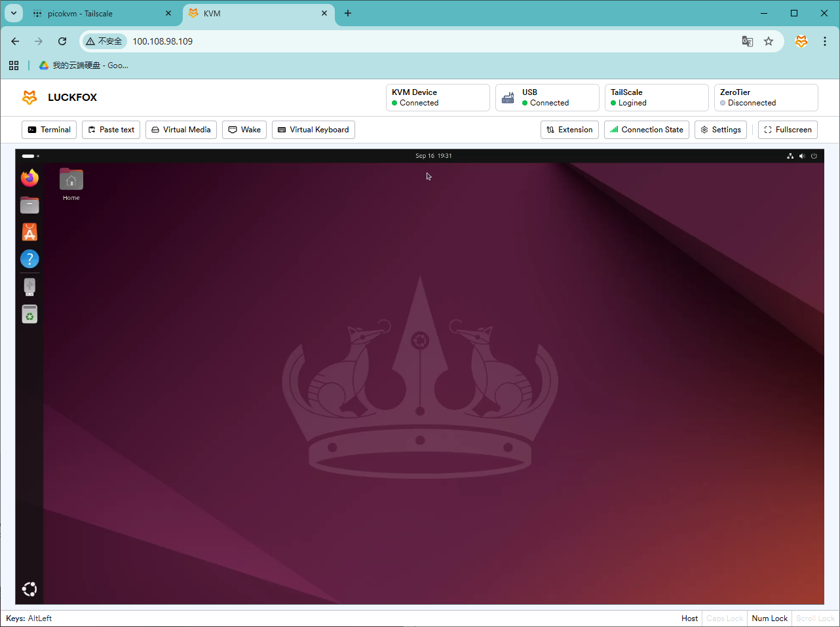Open the Show Apps Ubuntu logo button
Screen dimensions: 840x627
click(x=29, y=589)
